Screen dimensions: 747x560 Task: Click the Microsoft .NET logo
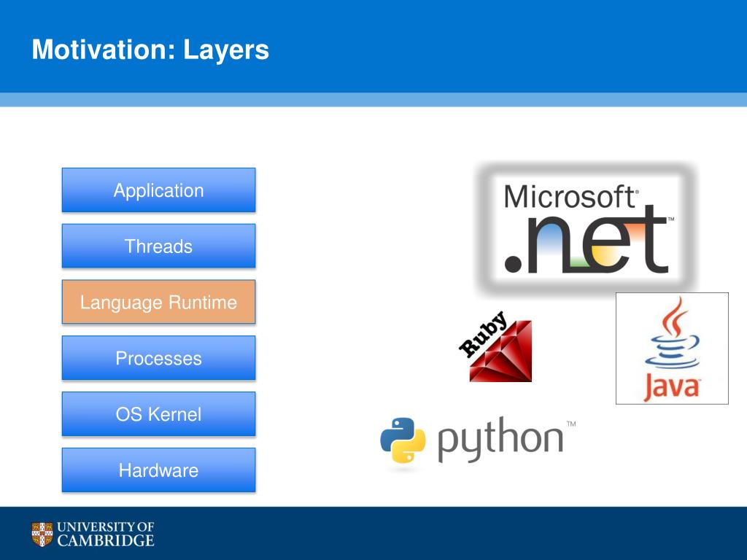(x=586, y=229)
